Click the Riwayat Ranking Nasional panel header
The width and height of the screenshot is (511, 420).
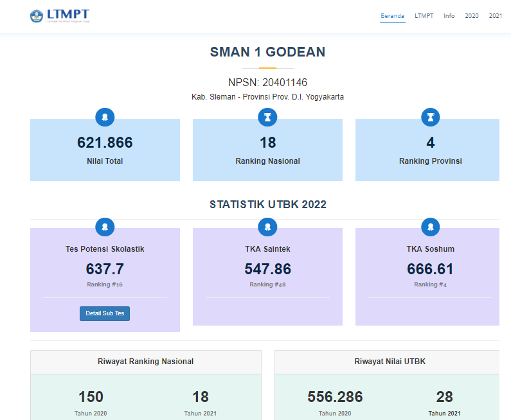(146, 362)
